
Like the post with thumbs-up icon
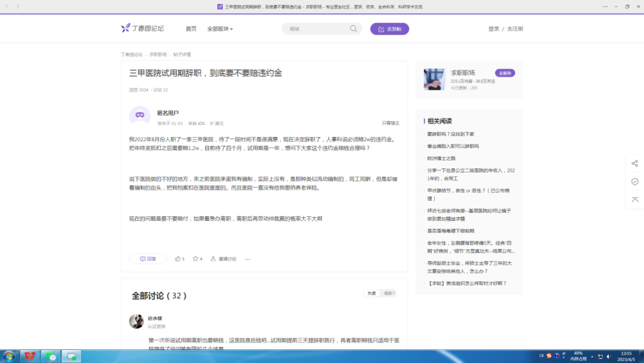coord(178,259)
